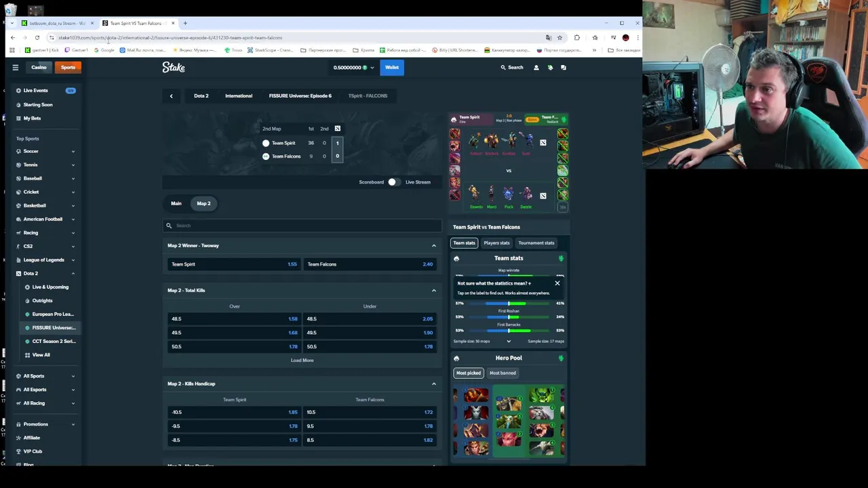The height and width of the screenshot is (488, 868).
Task: Select the Most picked heroes tab
Action: tap(469, 373)
